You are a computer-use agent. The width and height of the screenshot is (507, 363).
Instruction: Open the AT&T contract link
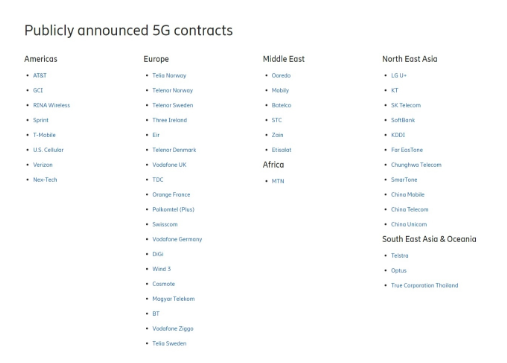40,75
